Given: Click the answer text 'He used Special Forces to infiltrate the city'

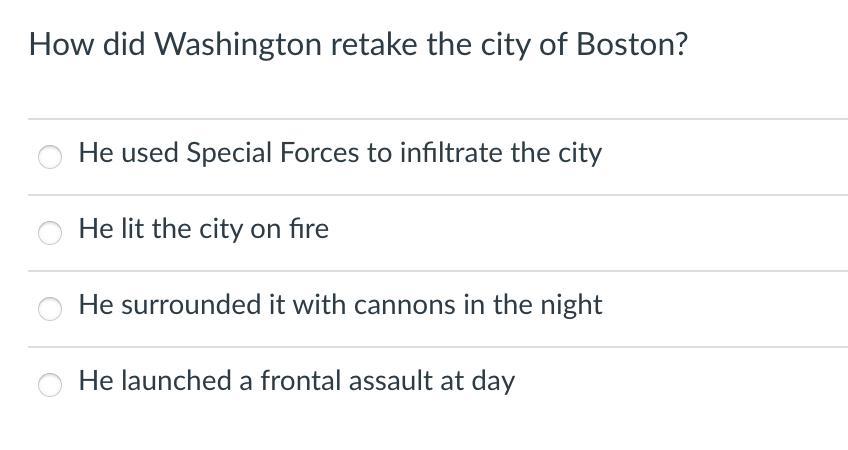Looking at the screenshot, I should pos(340,153).
